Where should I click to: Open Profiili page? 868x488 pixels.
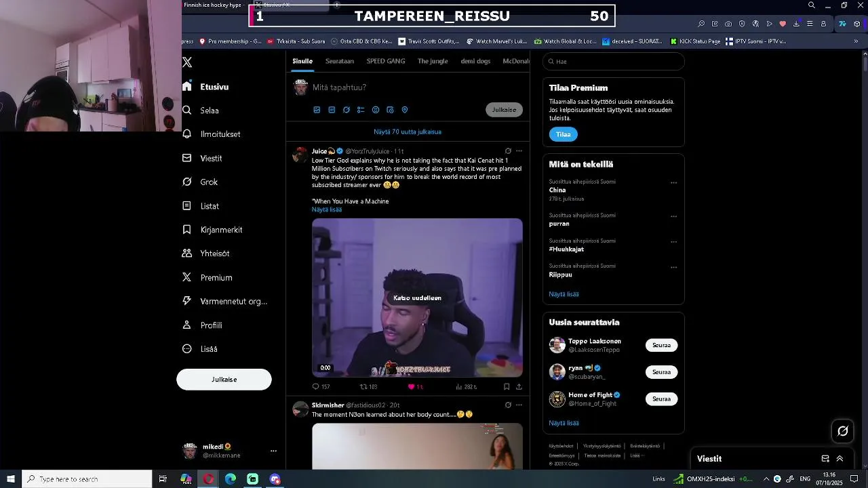202,325
